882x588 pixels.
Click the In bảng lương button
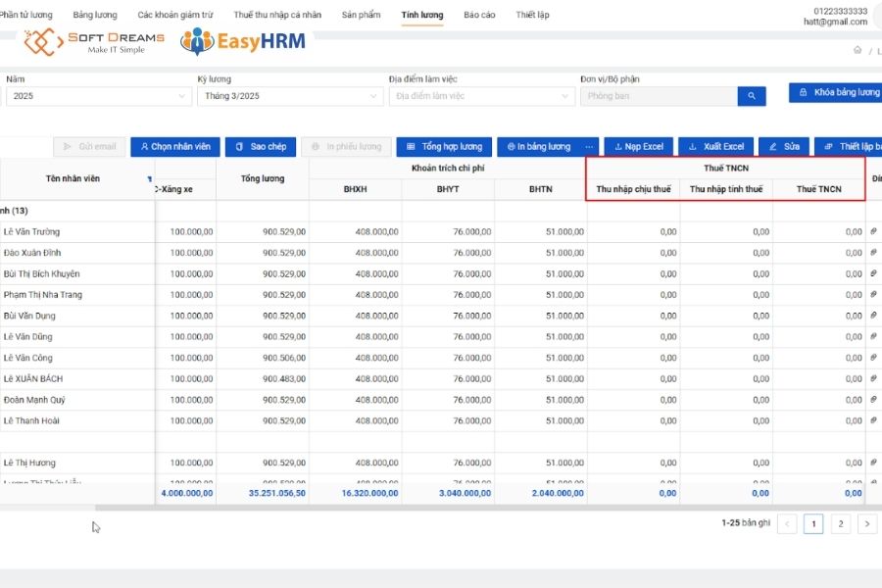point(539,147)
